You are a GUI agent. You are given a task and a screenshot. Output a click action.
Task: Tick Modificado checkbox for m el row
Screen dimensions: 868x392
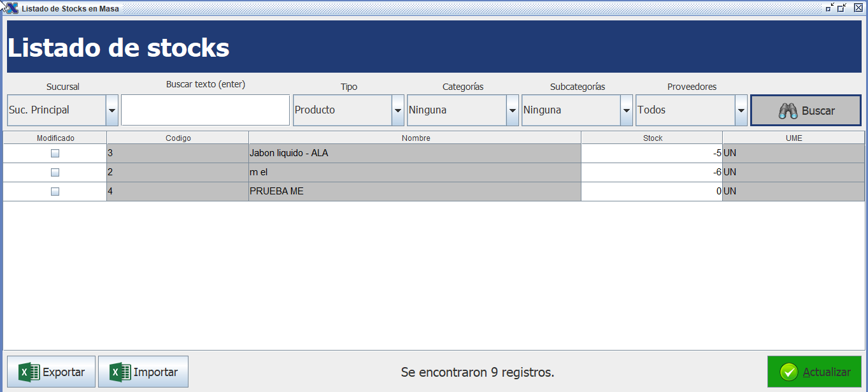click(x=55, y=173)
